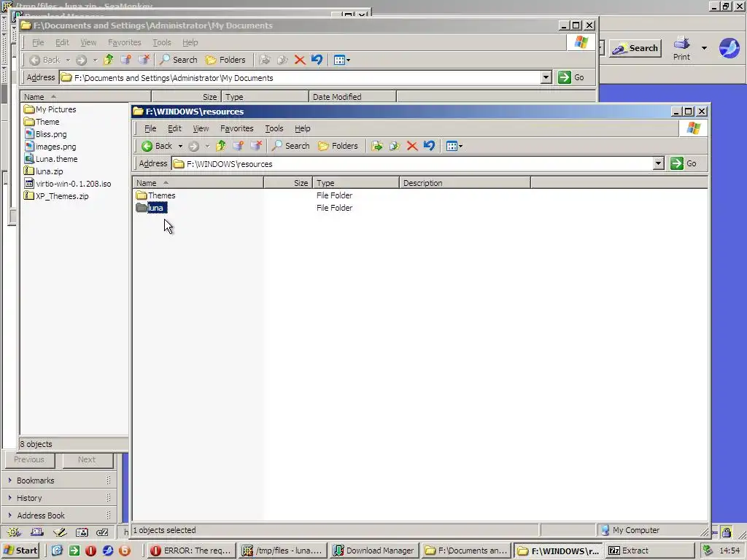The height and width of the screenshot is (560, 747).
Task: Click Search in My Documents window toolbar
Action: (178, 60)
